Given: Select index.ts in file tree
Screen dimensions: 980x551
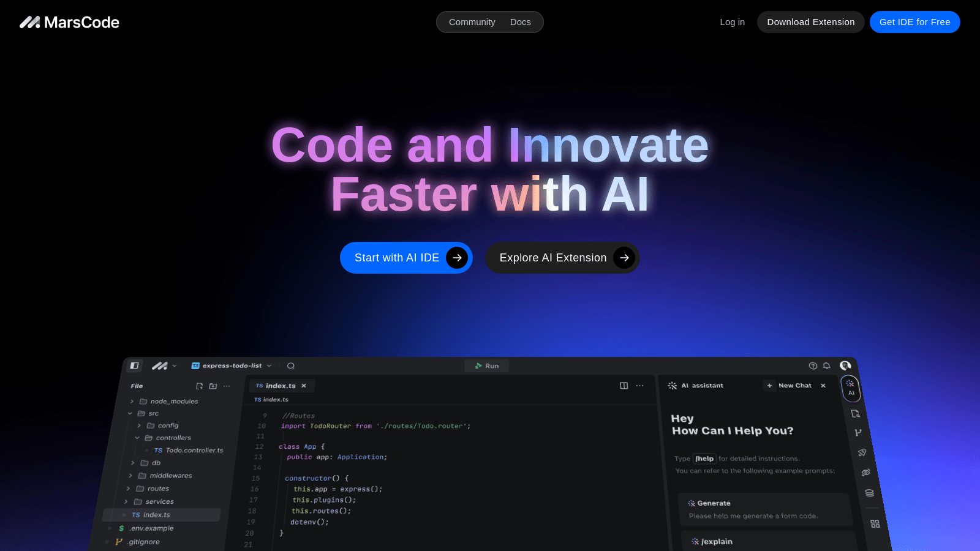Looking at the screenshot, I should click(162, 515).
